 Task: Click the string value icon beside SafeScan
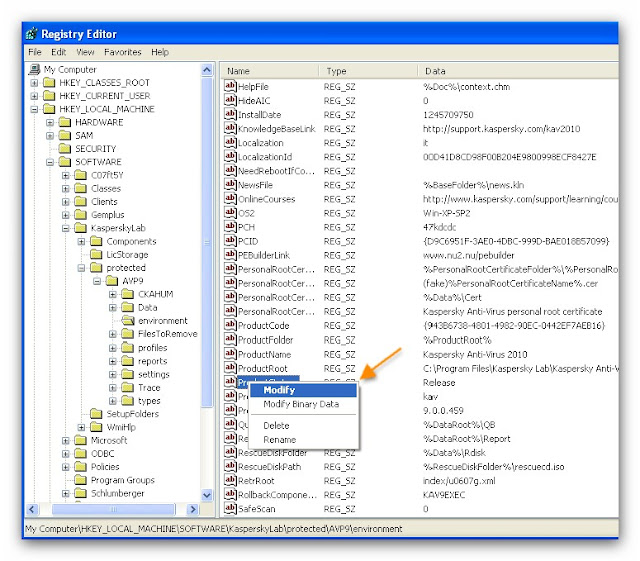click(x=230, y=509)
